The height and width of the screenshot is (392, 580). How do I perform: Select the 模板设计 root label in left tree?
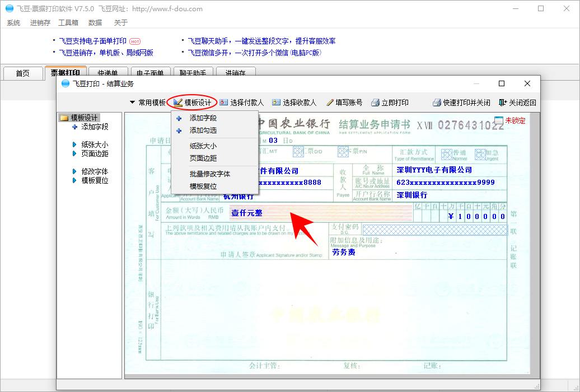[85, 118]
